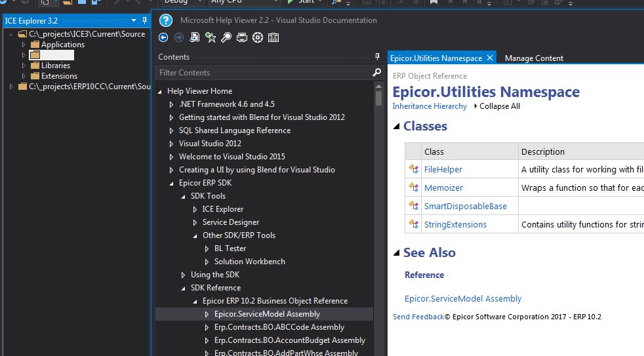Go back in Help Viewer history
The image size is (644, 356).
[163, 38]
